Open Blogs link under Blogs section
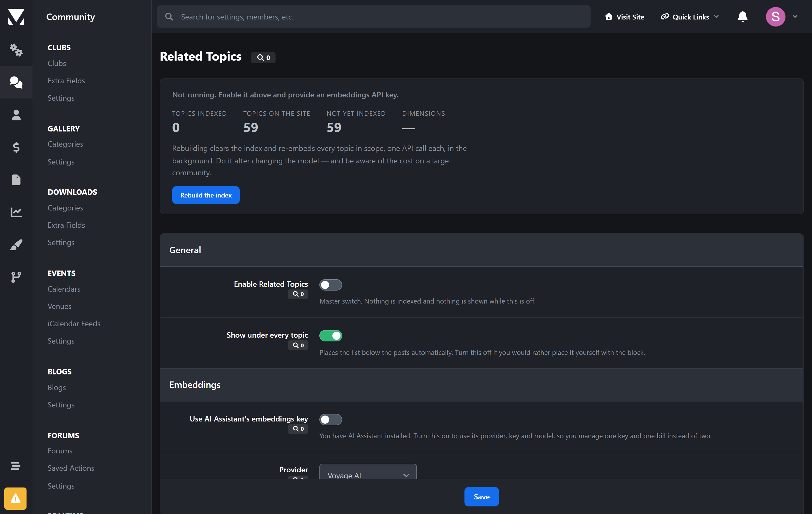This screenshot has height=514, width=812. (57, 388)
